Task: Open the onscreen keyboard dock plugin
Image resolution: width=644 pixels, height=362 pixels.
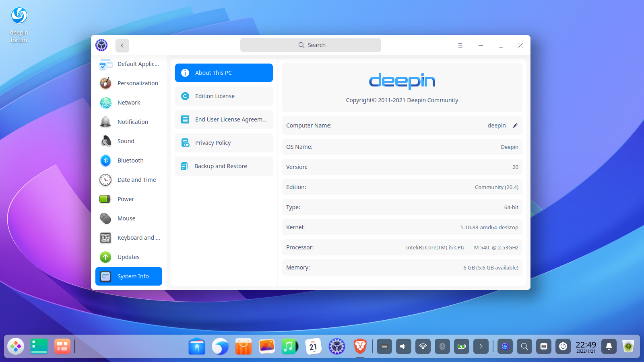Action: click(544, 346)
